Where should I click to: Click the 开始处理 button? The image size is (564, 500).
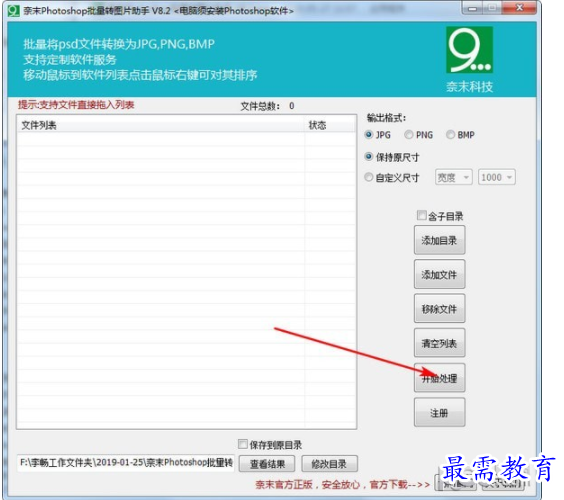click(x=440, y=378)
